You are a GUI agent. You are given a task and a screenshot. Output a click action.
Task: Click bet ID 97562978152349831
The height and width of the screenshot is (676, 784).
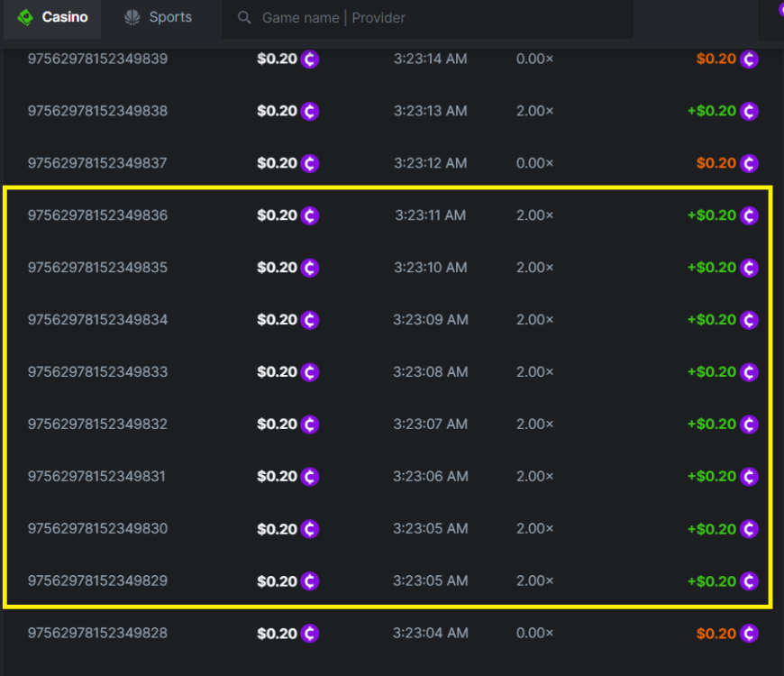(96, 476)
